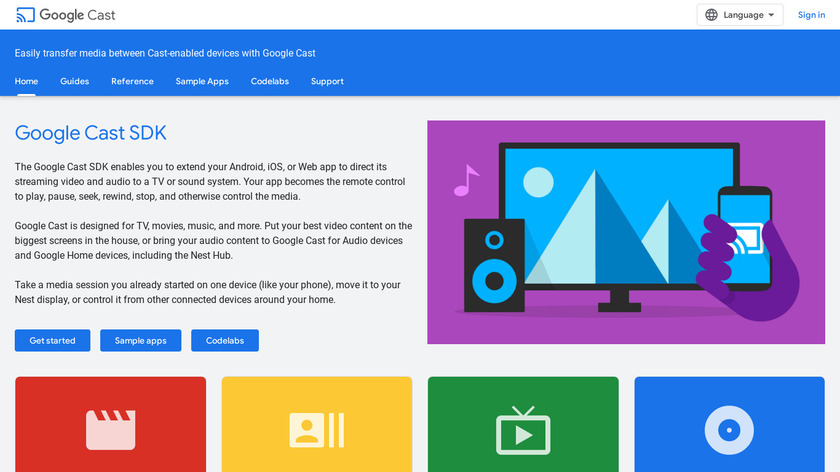Image resolution: width=840 pixels, height=472 pixels.
Task: Click the Get started button
Action: click(x=52, y=340)
